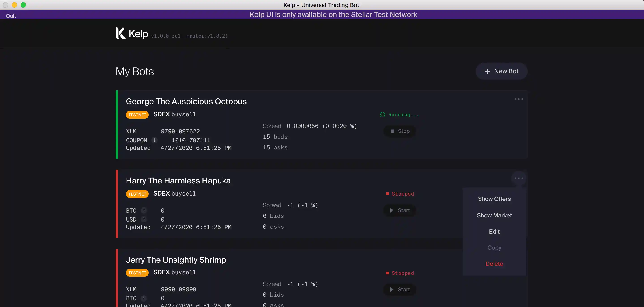Open the three-dot menu on George's card
The width and height of the screenshot is (644, 307).
pyautogui.click(x=519, y=99)
